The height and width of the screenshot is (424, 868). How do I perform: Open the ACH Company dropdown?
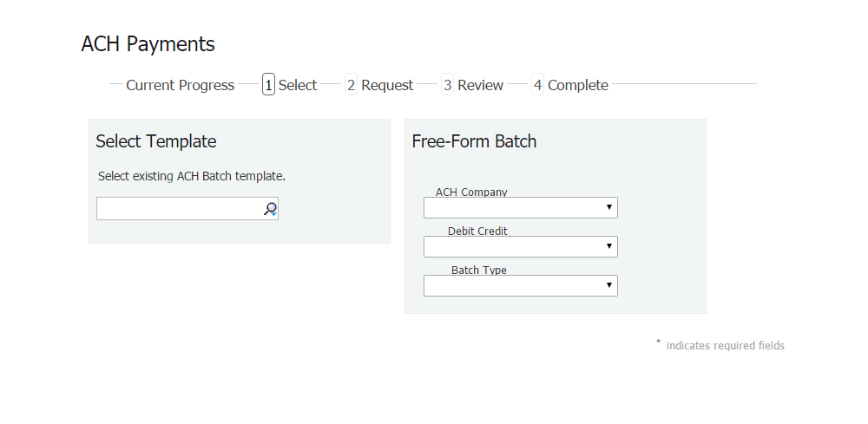520,208
